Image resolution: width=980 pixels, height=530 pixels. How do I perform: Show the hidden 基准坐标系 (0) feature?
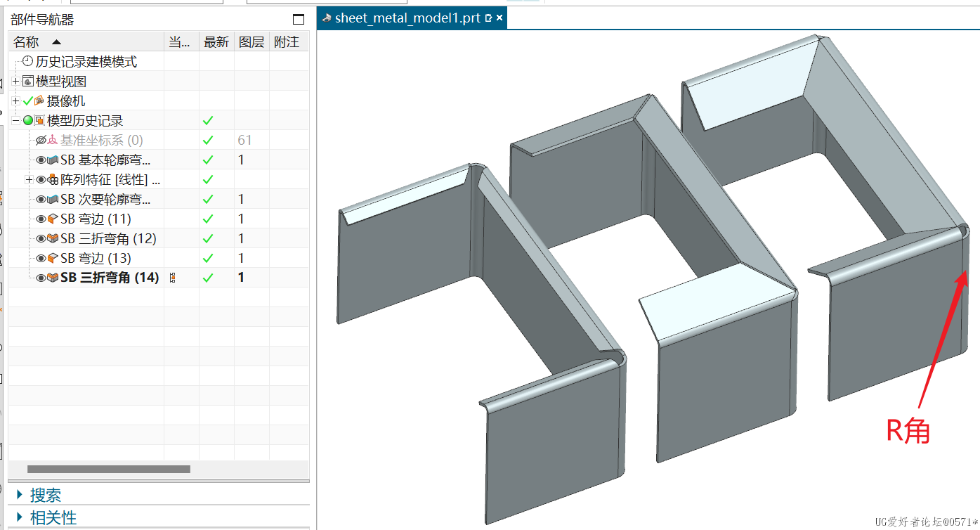pos(41,141)
